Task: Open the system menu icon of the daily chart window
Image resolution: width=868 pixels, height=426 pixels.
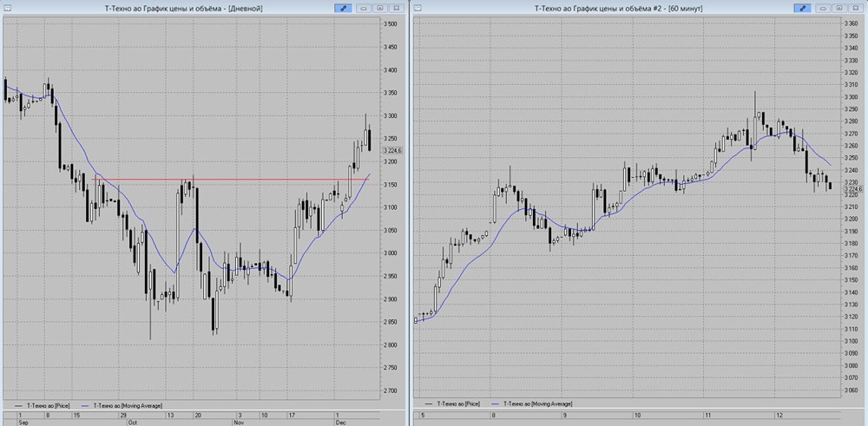Action: (7, 9)
